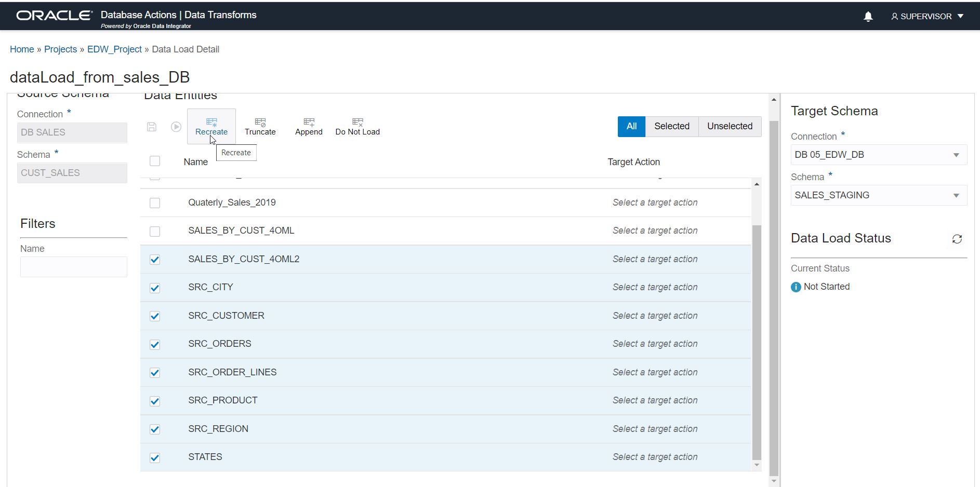Screen dimensions: 980x487
Task: Click the Name filter input field
Action: click(74, 267)
